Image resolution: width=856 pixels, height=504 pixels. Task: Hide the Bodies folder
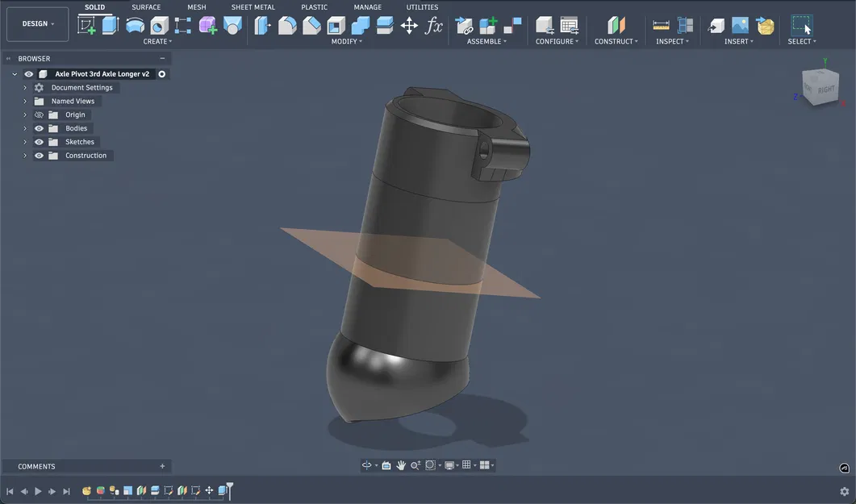(x=39, y=127)
